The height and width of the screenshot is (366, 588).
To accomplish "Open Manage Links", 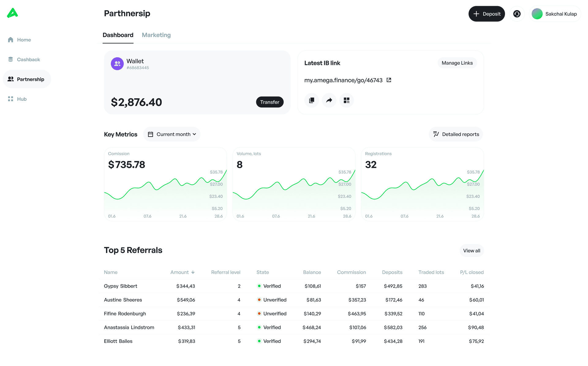I will pyautogui.click(x=457, y=63).
